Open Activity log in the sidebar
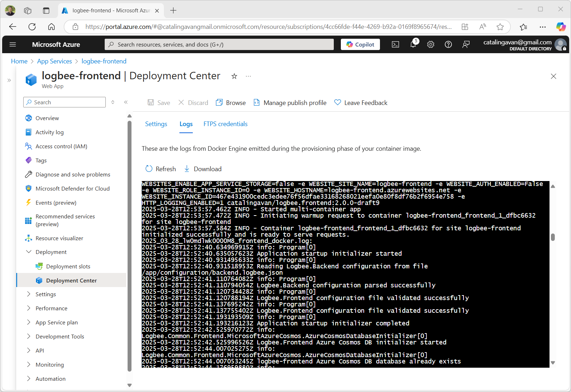571x392 pixels. pyautogui.click(x=49, y=132)
